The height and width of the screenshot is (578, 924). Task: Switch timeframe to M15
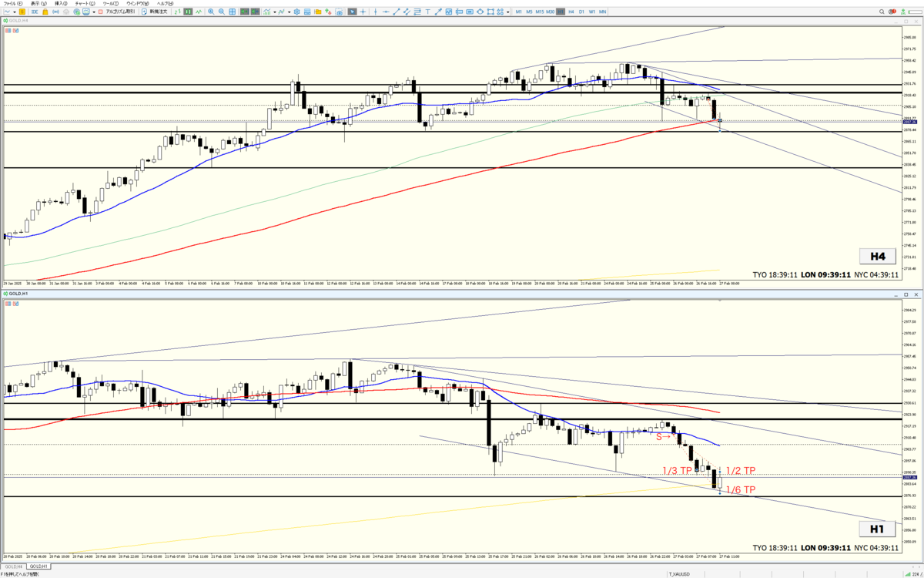[x=540, y=12]
